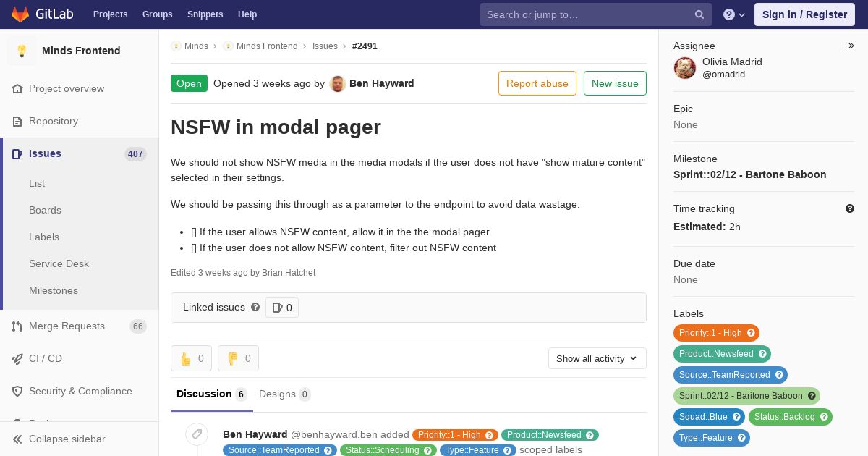Add a thumbs up reaction
The height and width of the screenshot is (456, 868).
pyautogui.click(x=191, y=358)
